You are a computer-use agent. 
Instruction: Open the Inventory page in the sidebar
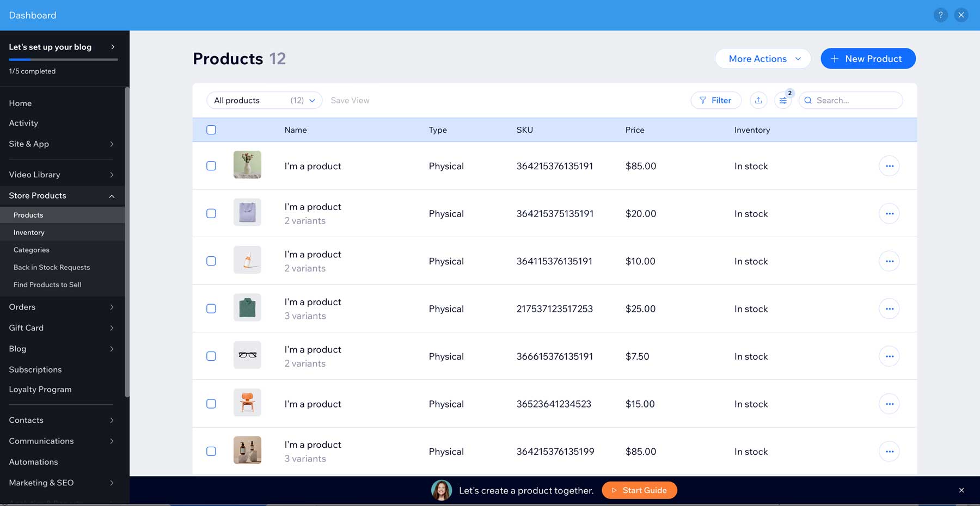[29, 232]
